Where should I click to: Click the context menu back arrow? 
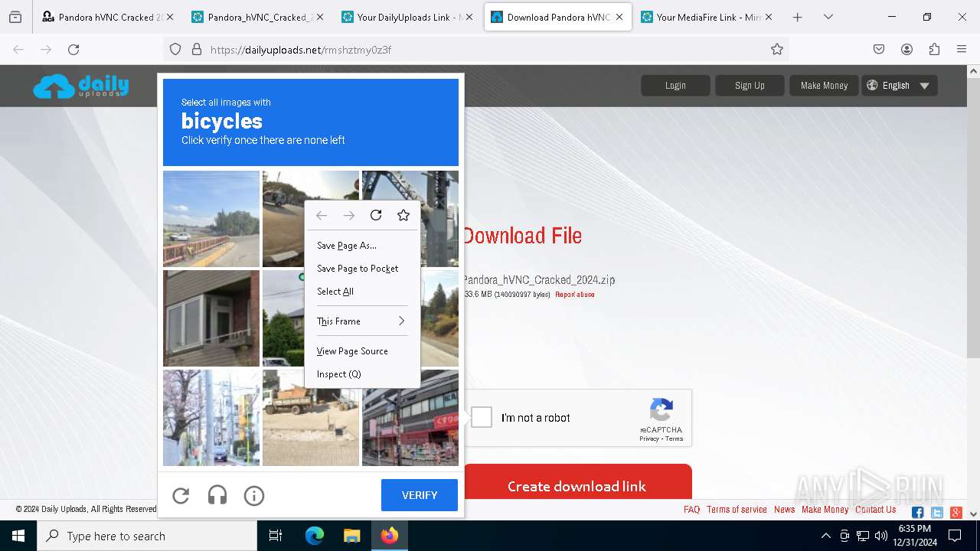point(322,215)
